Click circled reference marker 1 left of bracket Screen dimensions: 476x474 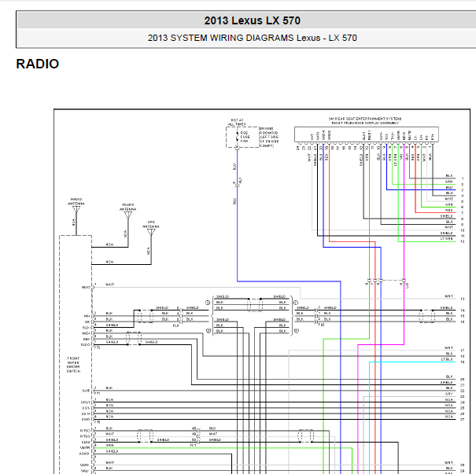point(208,303)
